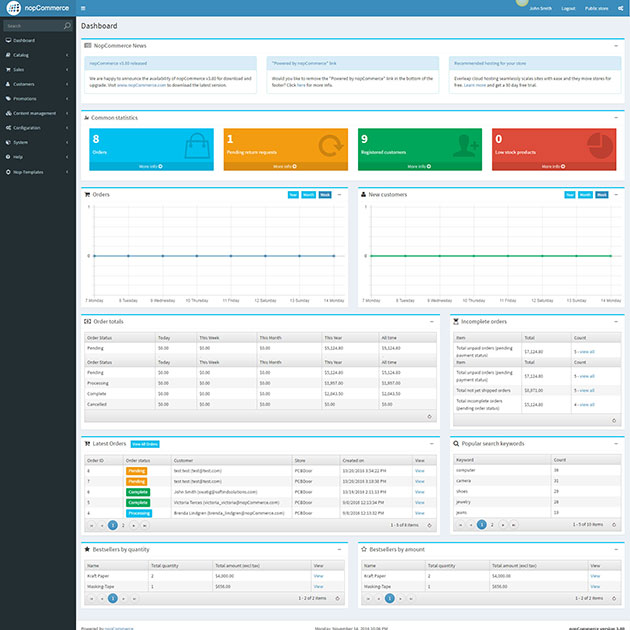
Task: Expand the Configuration sidebar menu
Action: (38, 128)
